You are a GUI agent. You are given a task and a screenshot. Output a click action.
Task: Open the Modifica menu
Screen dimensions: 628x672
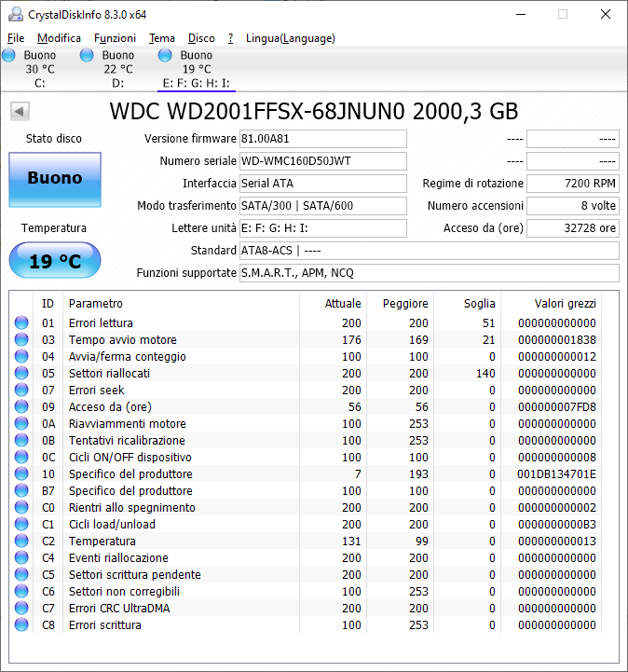pos(59,38)
